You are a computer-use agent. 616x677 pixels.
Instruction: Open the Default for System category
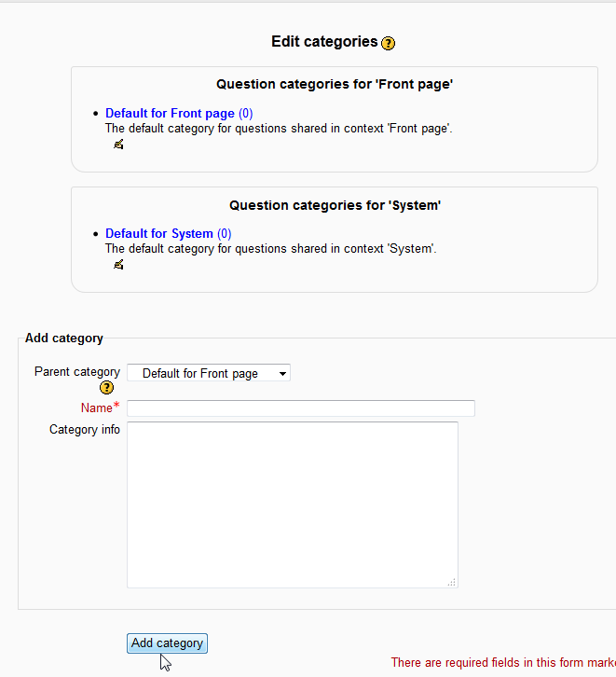tap(159, 234)
